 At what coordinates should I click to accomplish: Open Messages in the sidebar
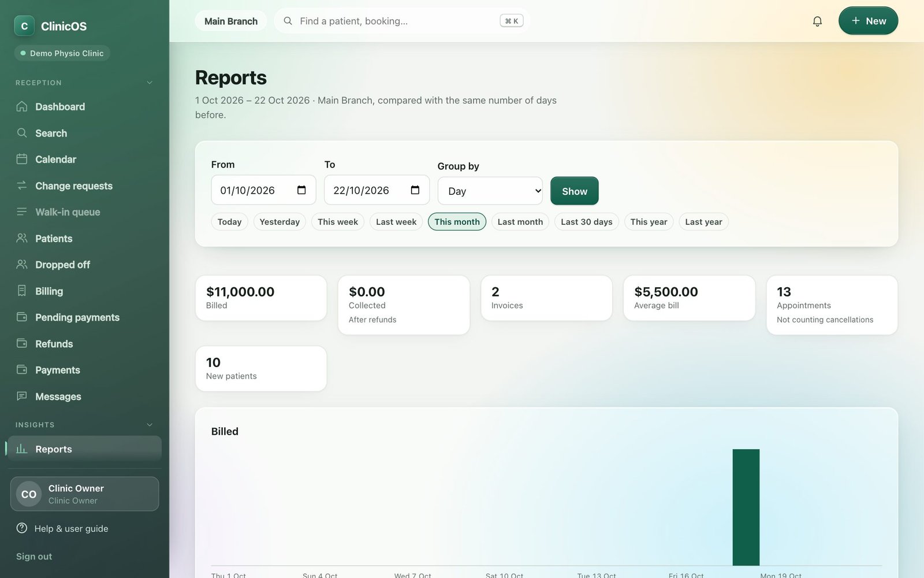click(x=84, y=396)
